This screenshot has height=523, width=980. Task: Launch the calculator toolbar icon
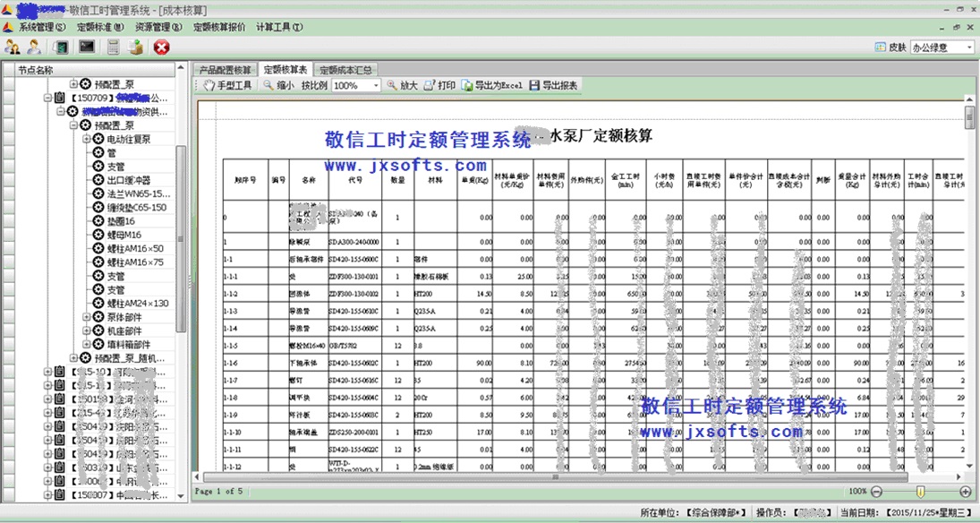[x=113, y=47]
